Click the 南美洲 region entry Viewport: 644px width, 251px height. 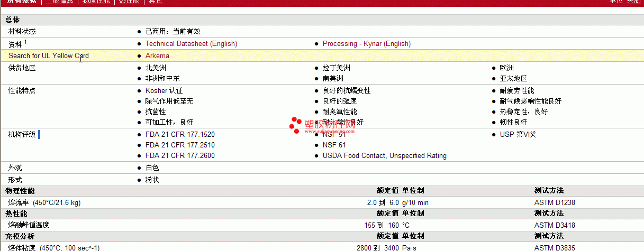(333, 78)
